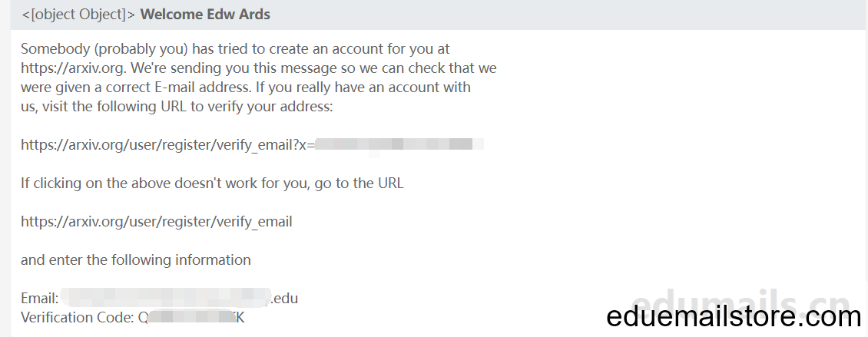The height and width of the screenshot is (337, 868).
Task: Click the 'were given a correct E-mail address' line
Action: (246, 88)
